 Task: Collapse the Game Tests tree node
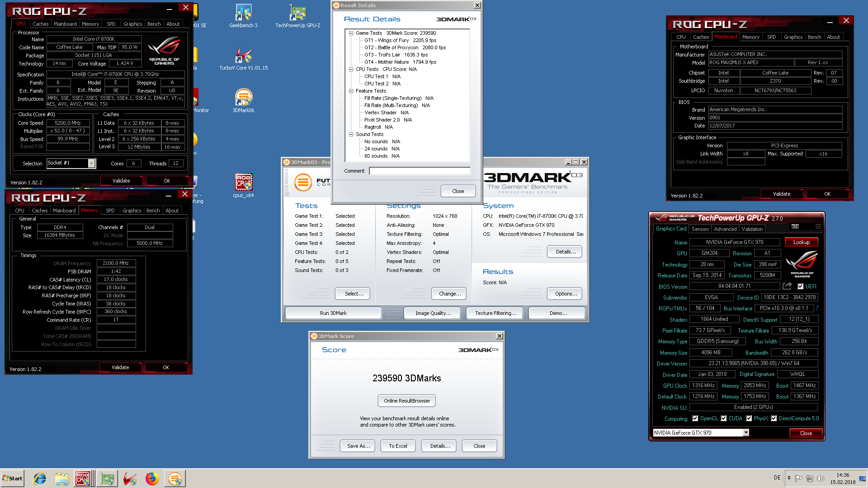[351, 33]
